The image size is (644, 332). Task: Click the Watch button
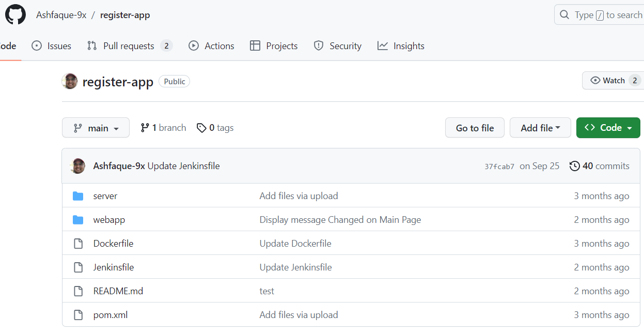pos(613,80)
